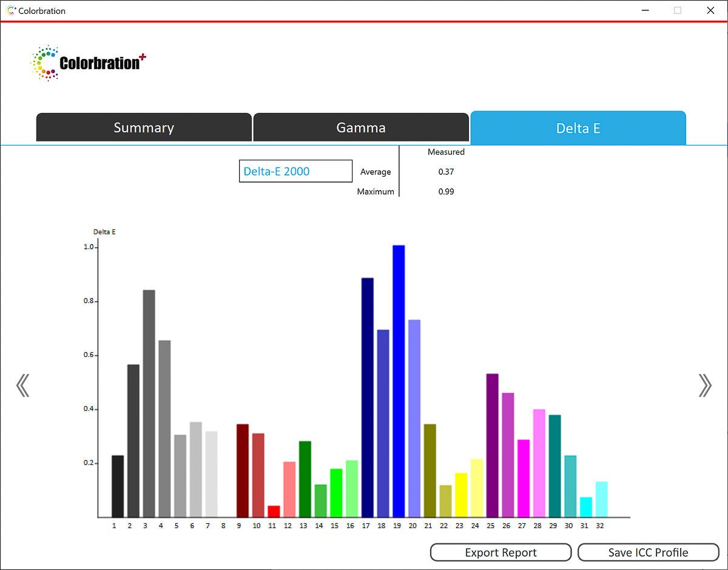Image resolution: width=728 pixels, height=570 pixels.
Task: Click the Average measured value 0.37
Action: [446, 172]
